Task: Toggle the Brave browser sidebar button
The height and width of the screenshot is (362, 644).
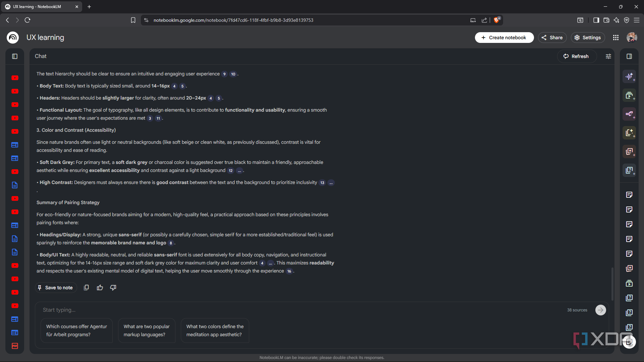Action: pos(596,20)
